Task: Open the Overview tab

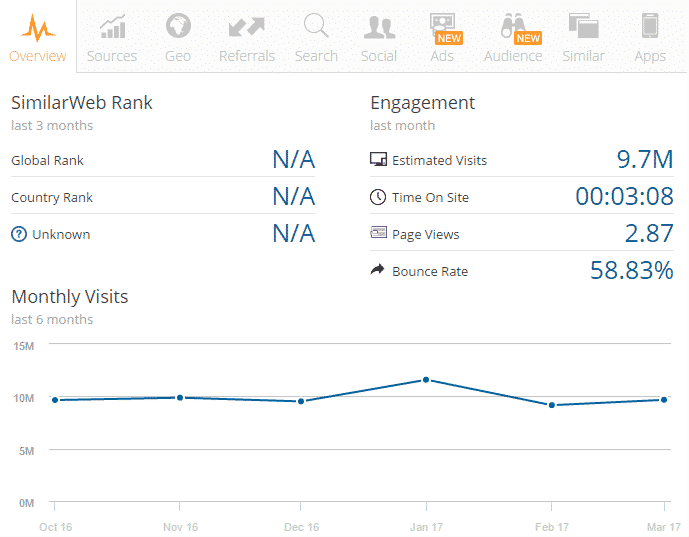Action: pyautogui.click(x=38, y=37)
